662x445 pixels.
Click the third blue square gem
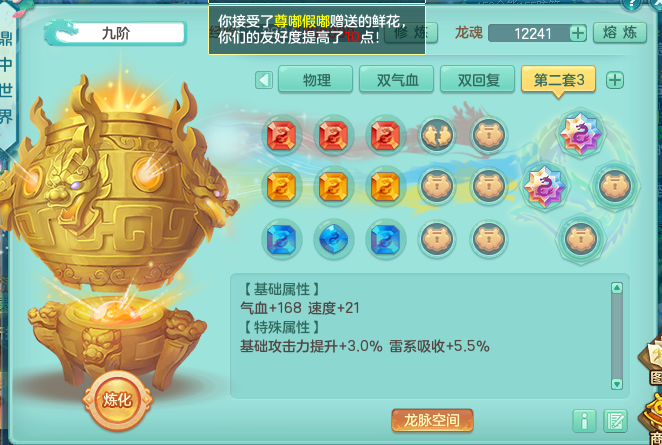click(x=385, y=239)
